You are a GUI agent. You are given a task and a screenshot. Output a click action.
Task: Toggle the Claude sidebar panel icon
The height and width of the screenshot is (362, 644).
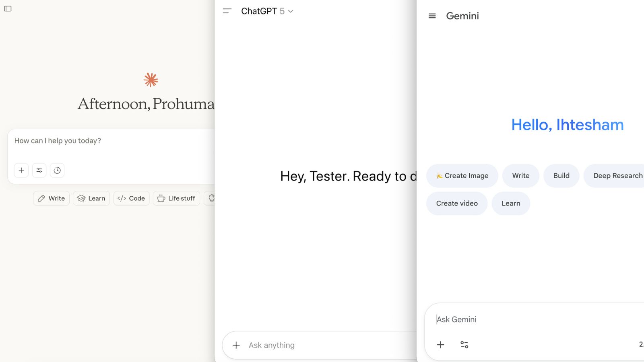(x=8, y=9)
